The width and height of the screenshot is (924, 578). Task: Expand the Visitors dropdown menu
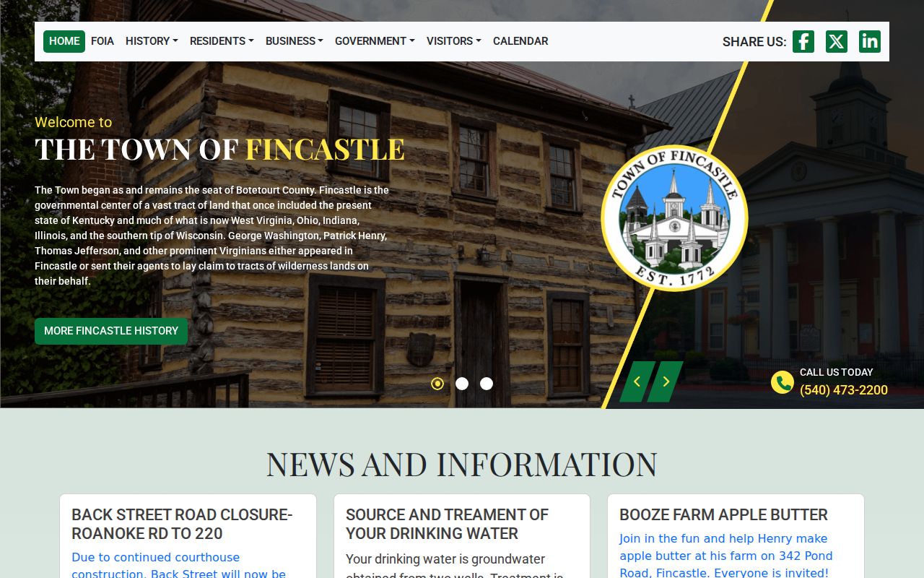point(454,41)
